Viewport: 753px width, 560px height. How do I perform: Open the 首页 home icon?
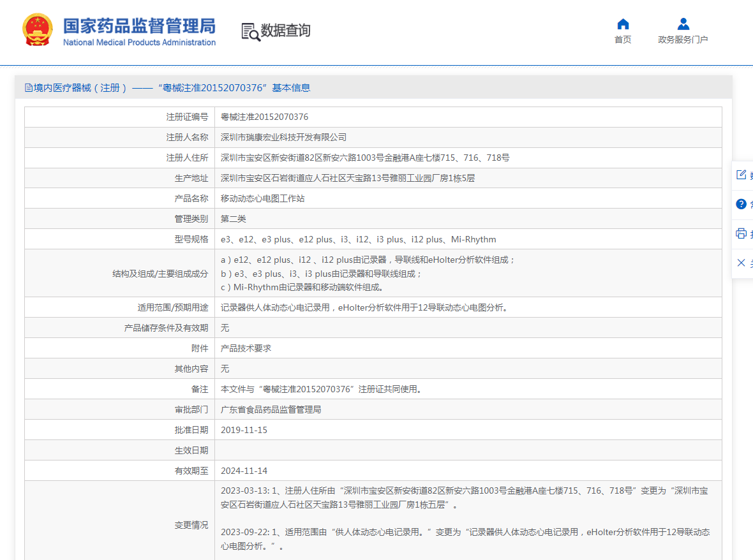(623, 24)
